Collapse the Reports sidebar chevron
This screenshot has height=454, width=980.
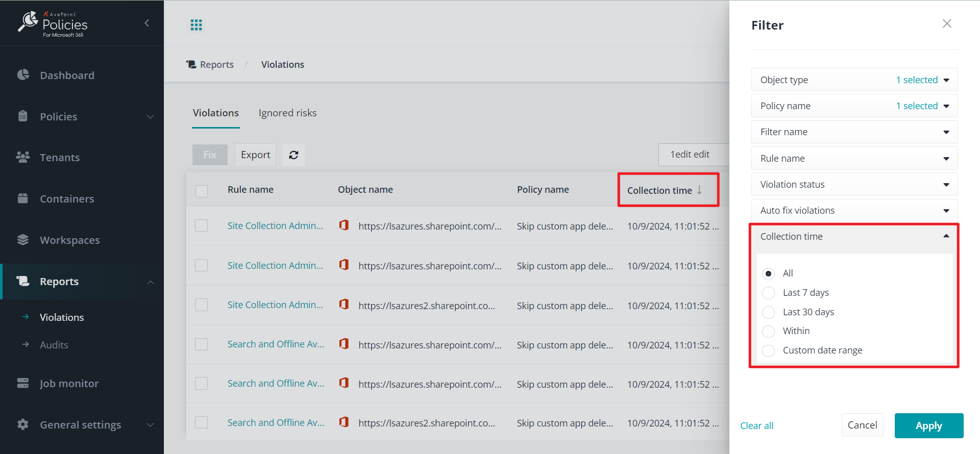pyautogui.click(x=150, y=282)
